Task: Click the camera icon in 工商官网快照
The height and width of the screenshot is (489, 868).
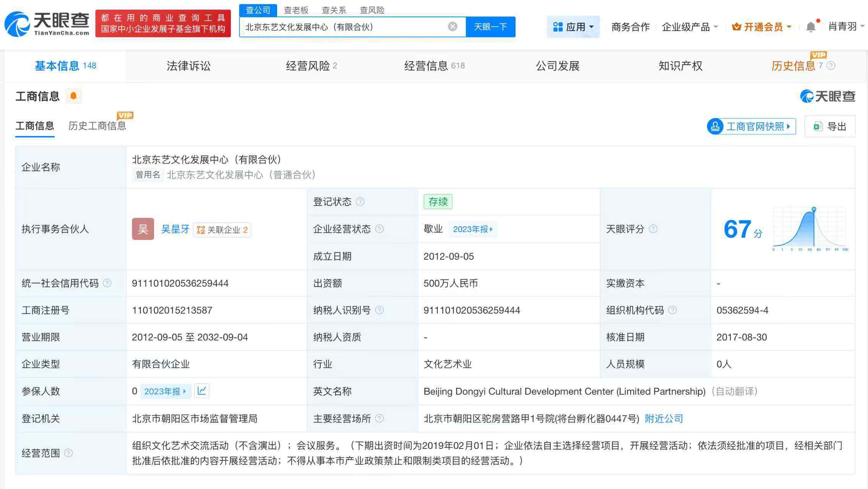Action: tap(715, 126)
